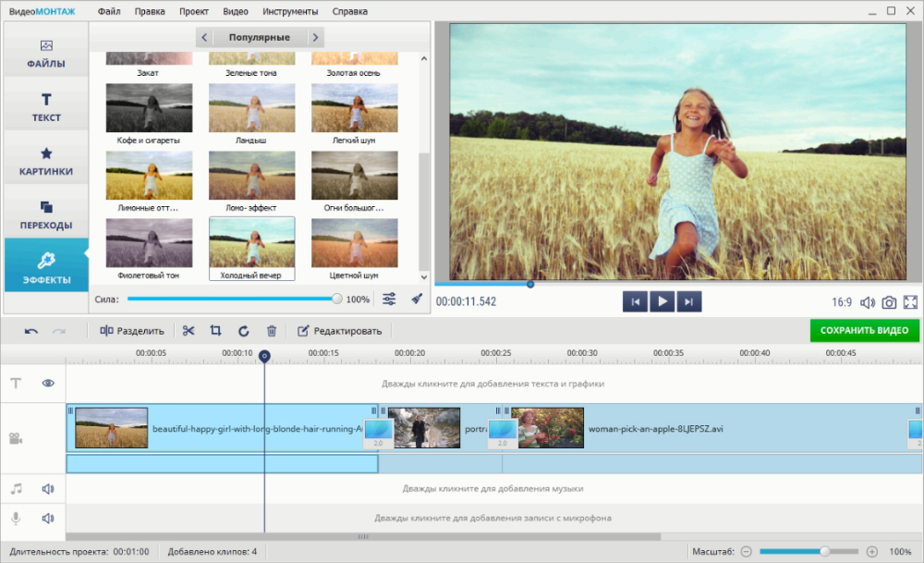
Task: Go to previous effects category arrow
Action: tap(205, 38)
